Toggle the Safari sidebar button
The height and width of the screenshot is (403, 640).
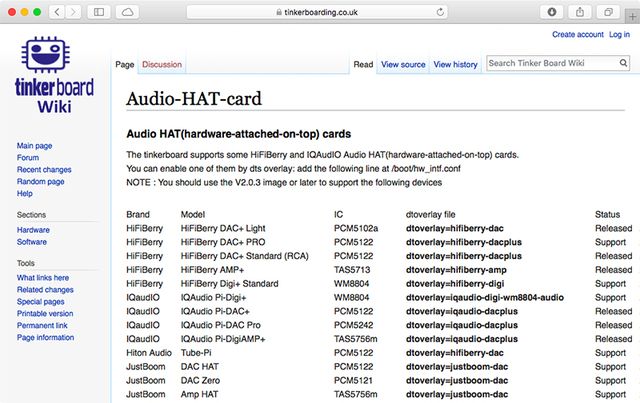click(100, 12)
